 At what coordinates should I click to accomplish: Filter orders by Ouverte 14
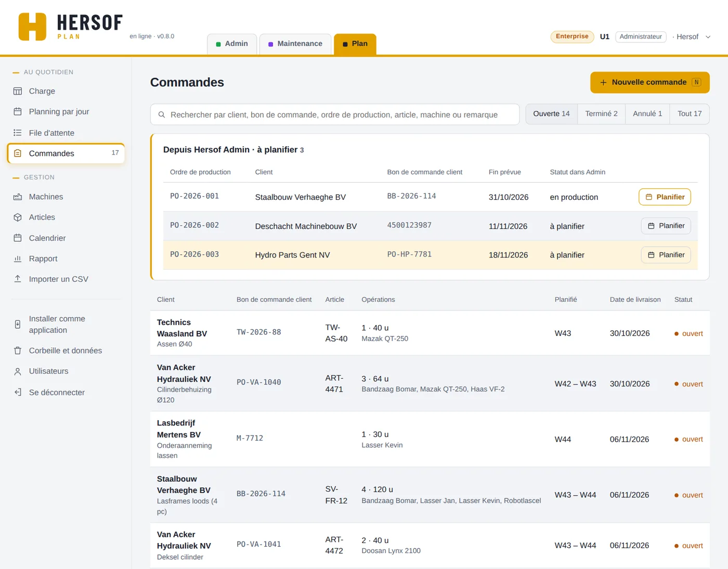coord(551,114)
